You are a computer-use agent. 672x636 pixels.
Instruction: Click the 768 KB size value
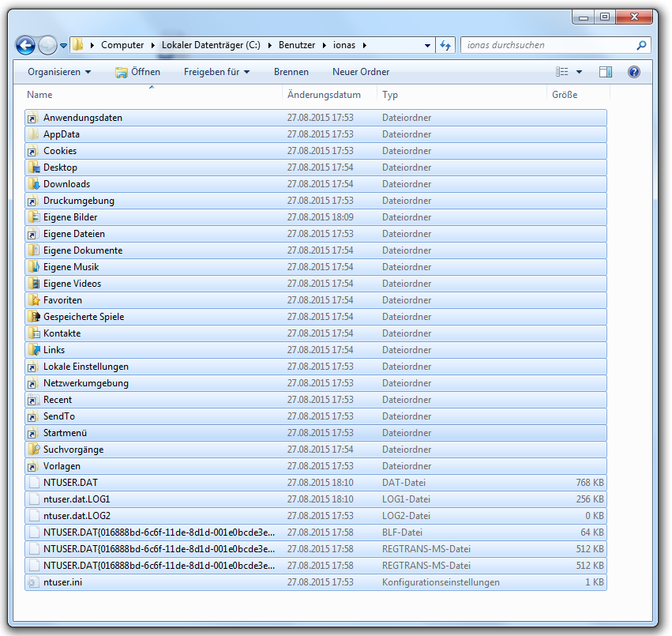pos(590,483)
